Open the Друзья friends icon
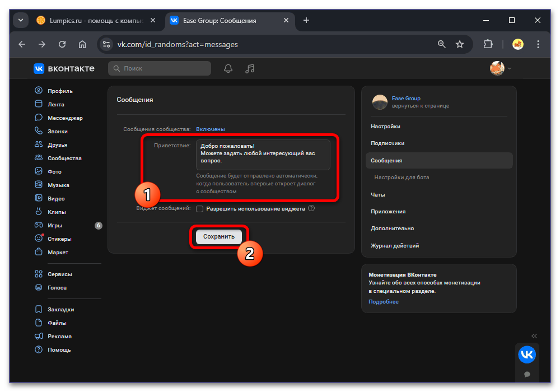Image resolution: width=560 pixels, height=392 pixels. coord(39,144)
